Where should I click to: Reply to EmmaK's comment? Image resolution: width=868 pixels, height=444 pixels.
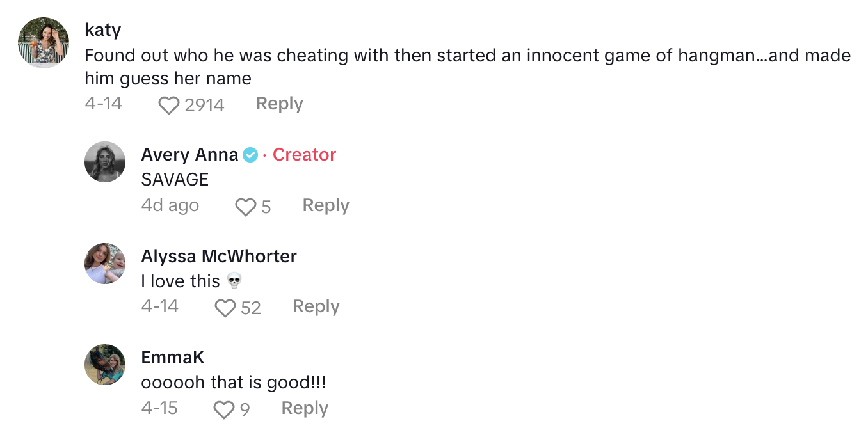[305, 408]
